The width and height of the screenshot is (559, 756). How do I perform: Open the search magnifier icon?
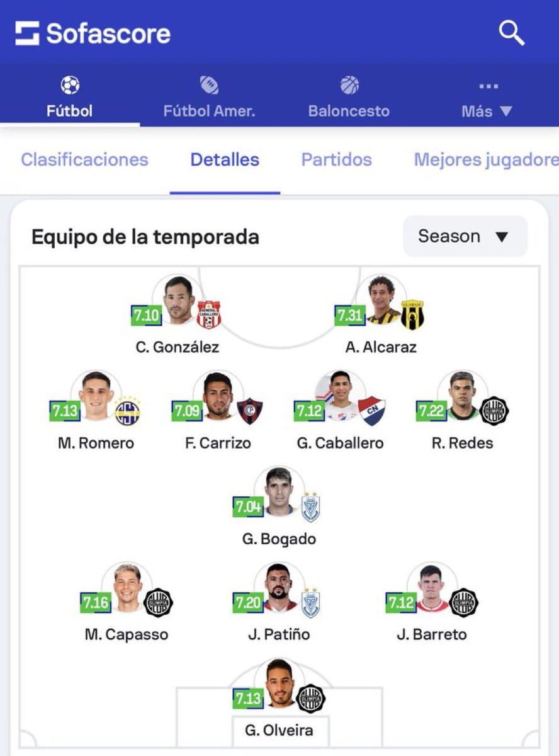[x=512, y=33]
